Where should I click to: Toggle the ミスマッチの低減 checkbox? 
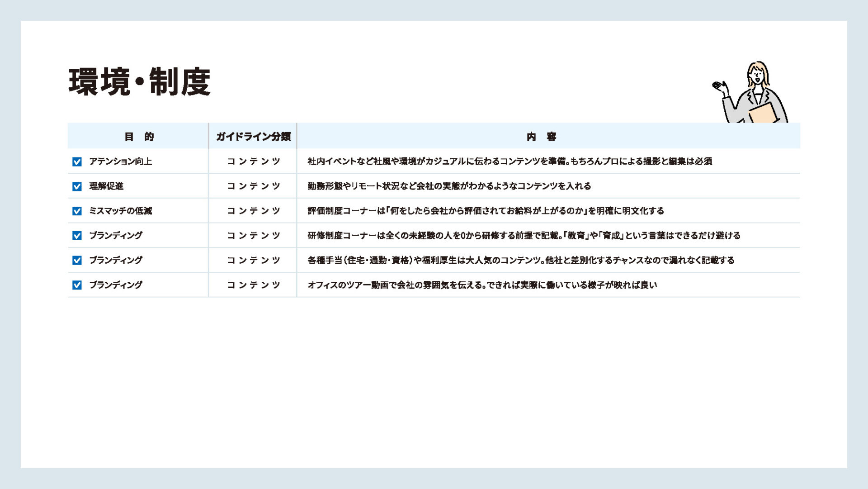pyautogui.click(x=77, y=211)
